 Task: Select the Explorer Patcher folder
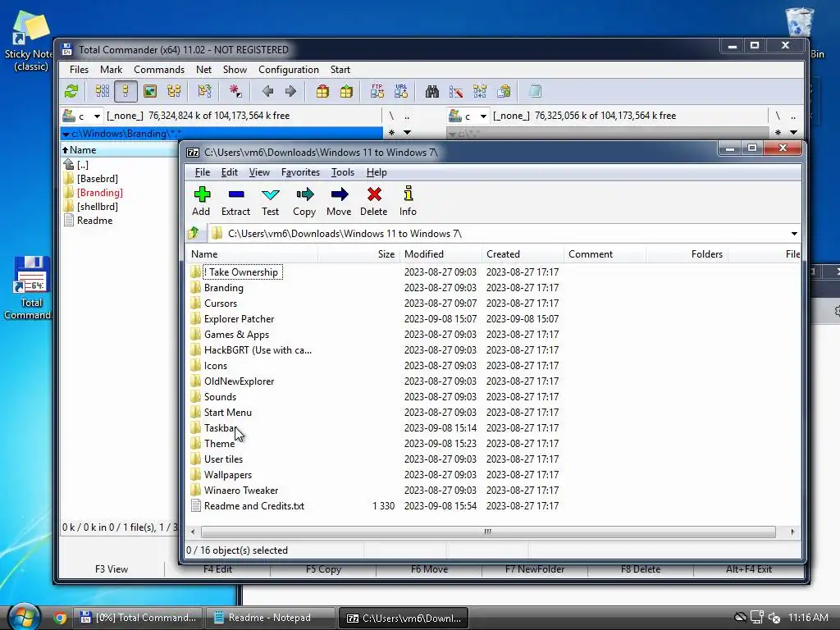[239, 319]
